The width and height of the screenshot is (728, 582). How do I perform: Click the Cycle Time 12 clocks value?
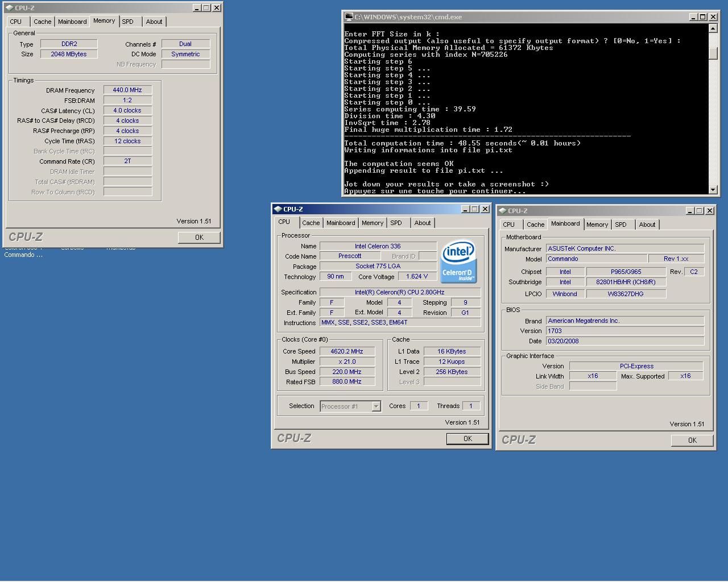[127, 141]
